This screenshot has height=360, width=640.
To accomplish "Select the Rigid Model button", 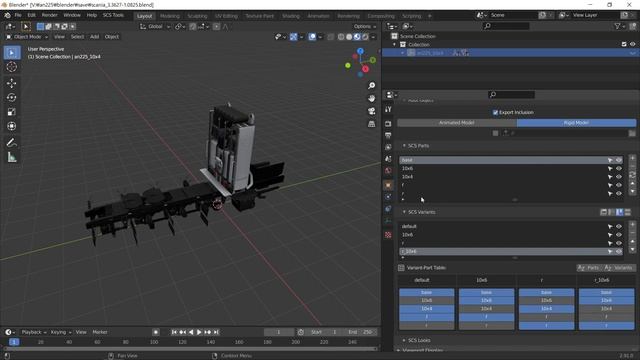I will point(576,123).
